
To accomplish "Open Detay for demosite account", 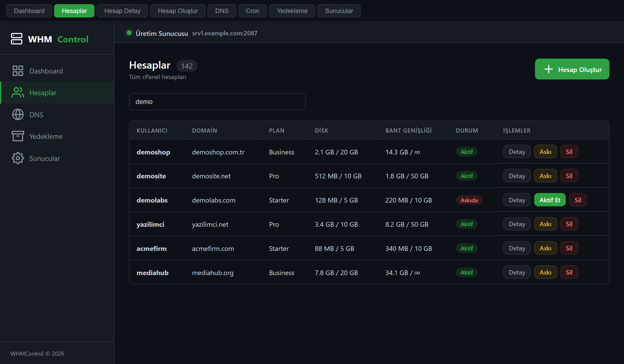I will 517,176.
